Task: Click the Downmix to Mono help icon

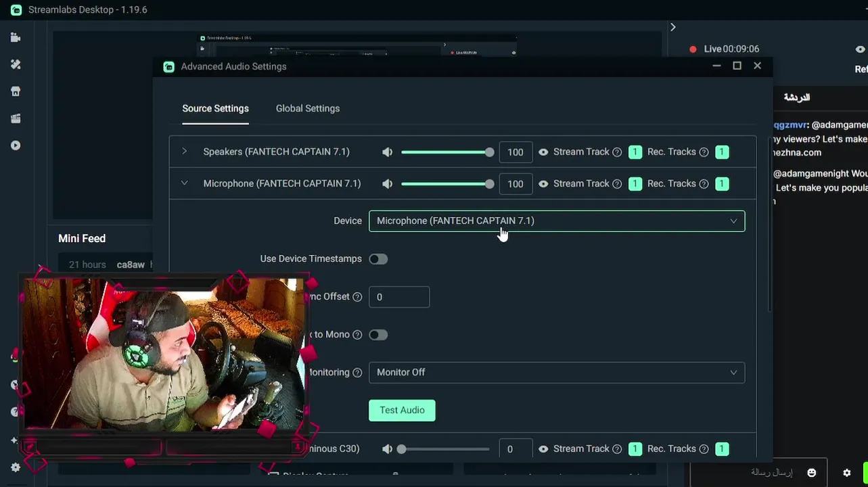Action: click(x=357, y=335)
